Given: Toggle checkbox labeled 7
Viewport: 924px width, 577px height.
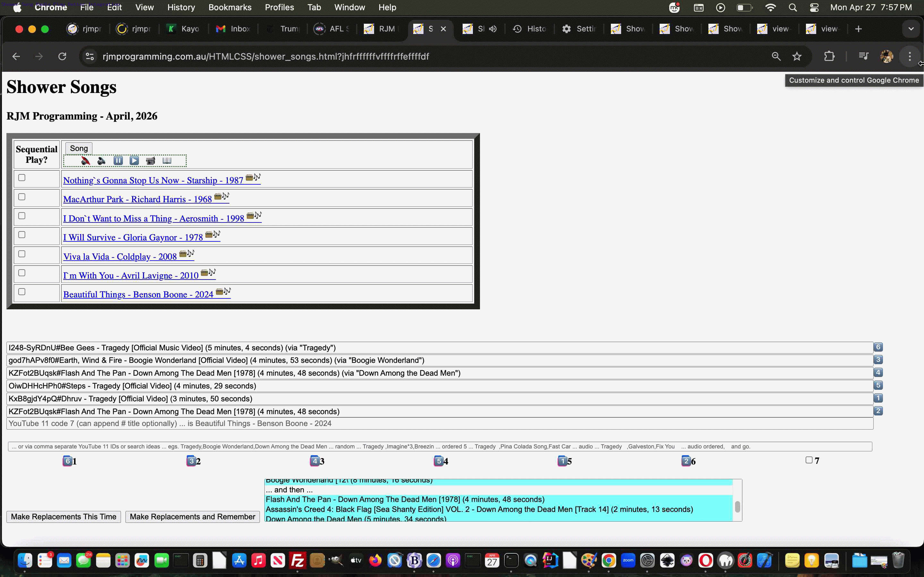Looking at the screenshot, I should 809,460.
